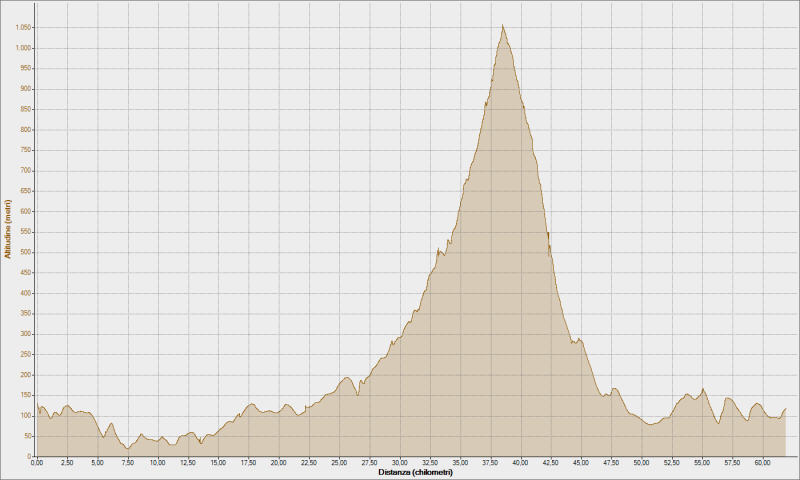Click the highest peak of the elevation profile
Viewport: 800px width, 480px height.
pos(503,25)
